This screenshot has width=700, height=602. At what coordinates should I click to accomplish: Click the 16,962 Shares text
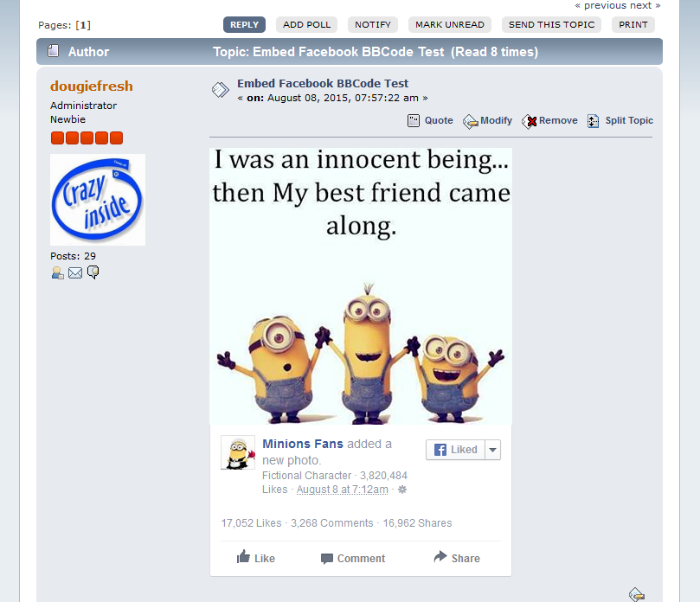[x=417, y=523]
